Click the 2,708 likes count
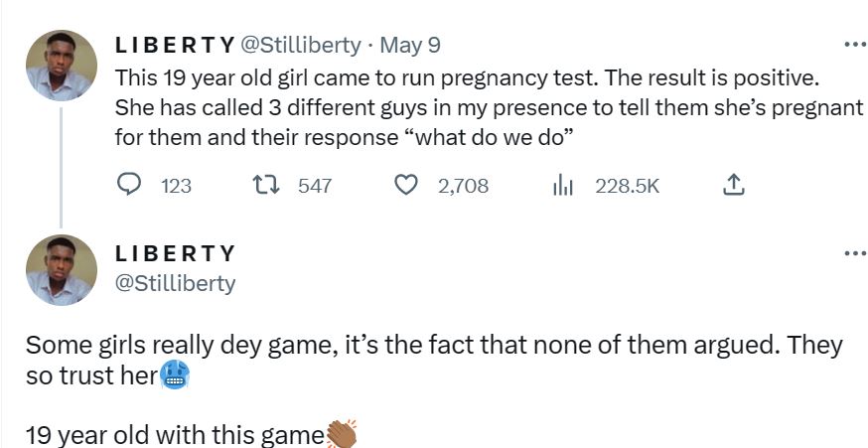868x448 pixels. [463, 186]
